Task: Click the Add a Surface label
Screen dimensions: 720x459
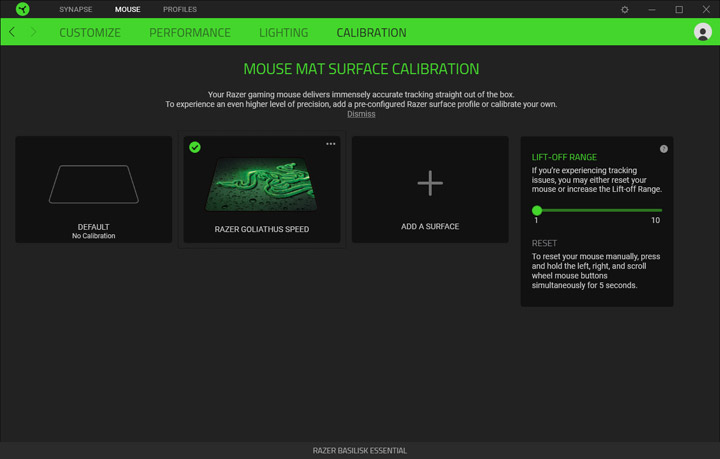Action: click(x=430, y=226)
